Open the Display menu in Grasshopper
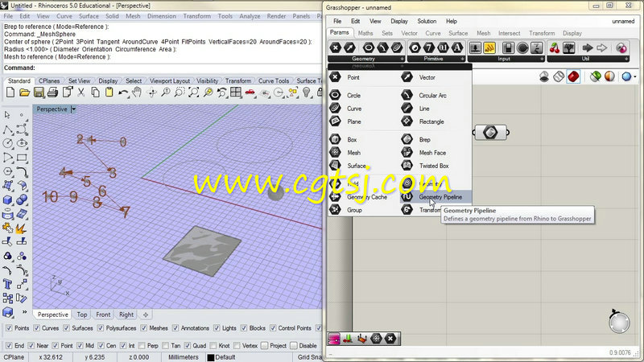 398,21
